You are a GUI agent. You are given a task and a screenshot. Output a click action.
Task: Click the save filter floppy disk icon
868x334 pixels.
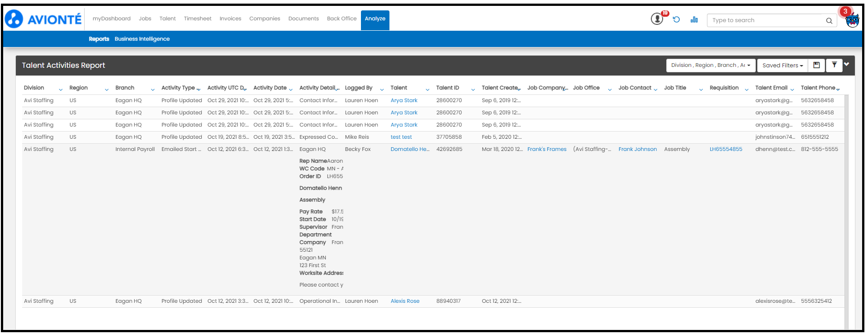816,65
